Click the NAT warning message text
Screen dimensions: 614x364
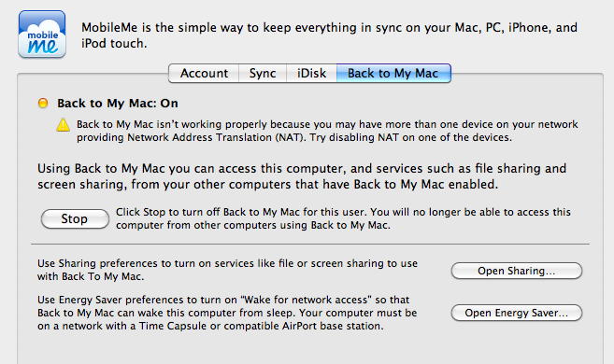click(x=327, y=131)
